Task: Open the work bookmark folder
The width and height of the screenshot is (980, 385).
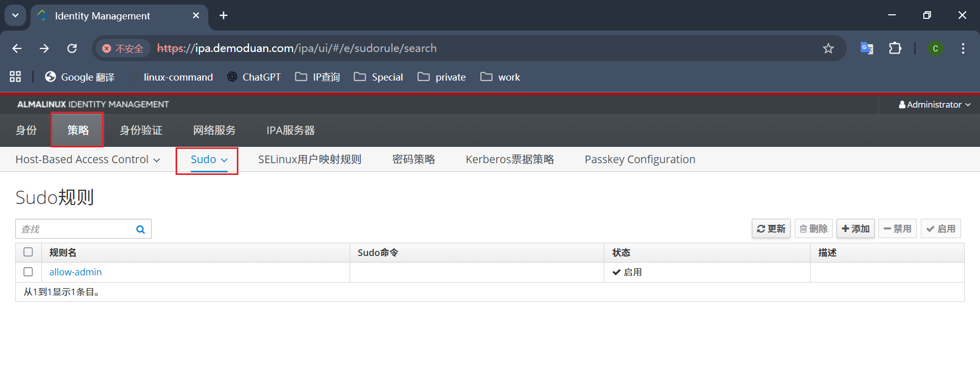Action: (500, 77)
